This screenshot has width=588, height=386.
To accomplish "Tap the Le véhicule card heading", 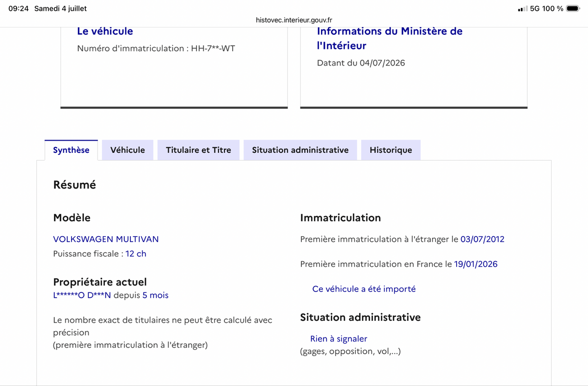I will [105, 31].
